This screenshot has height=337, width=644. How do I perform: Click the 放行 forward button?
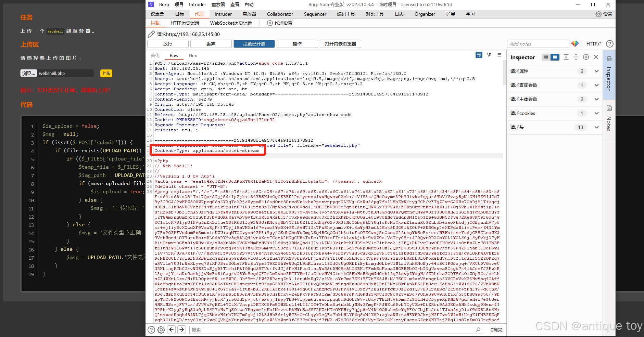(x=168, y=44)
